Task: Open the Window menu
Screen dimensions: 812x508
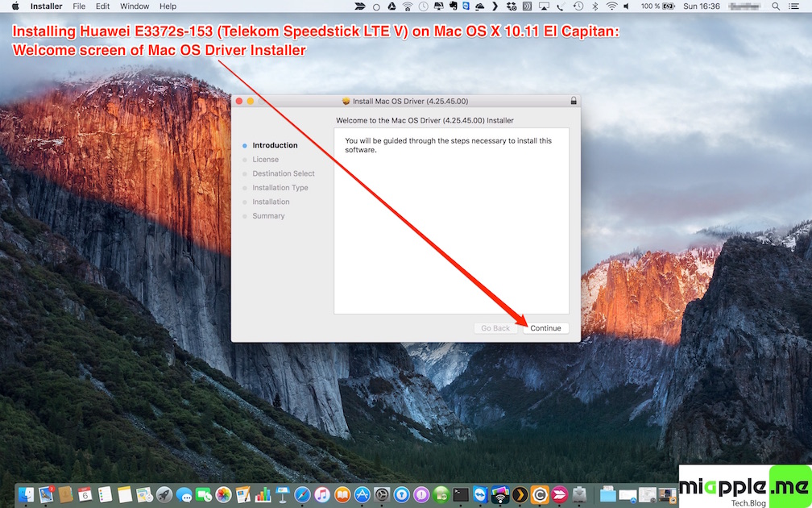Action: (135, 6)
